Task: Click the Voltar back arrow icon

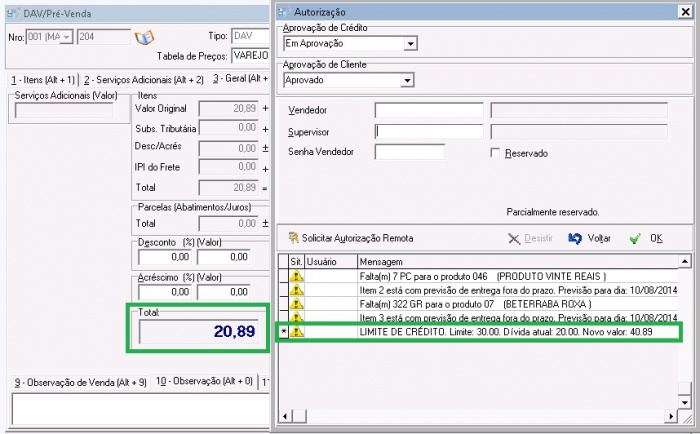Action: point(574,238)
